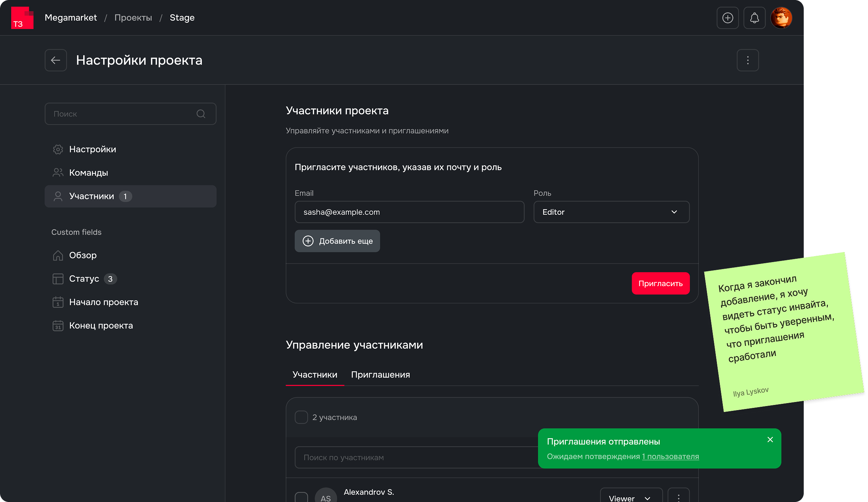Click the magnifier icon in the sidebar search
Viewport: 868px width, 502px height.
pyautogui.click(x=201, y=114)
